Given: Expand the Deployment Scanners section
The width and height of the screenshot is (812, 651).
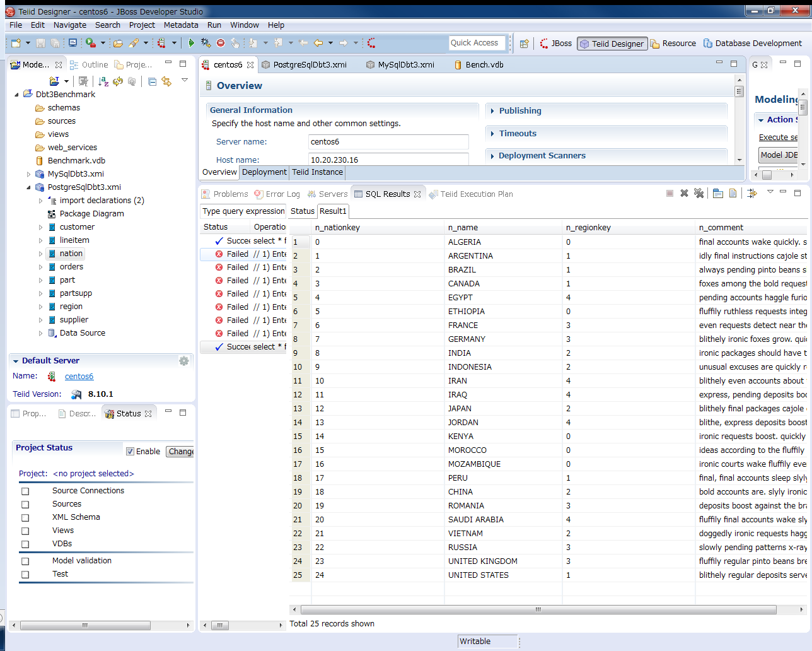Looking at the screenshot, I should [492, 156].
